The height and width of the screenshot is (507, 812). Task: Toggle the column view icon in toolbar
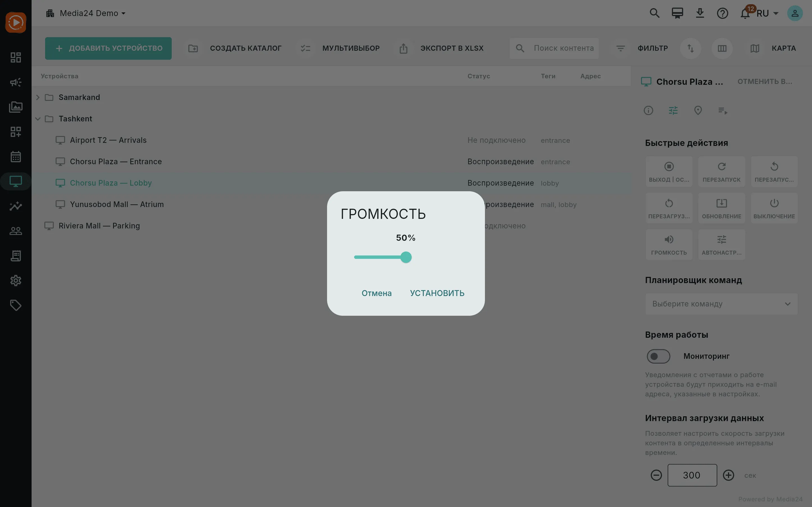tap(722, 48)
